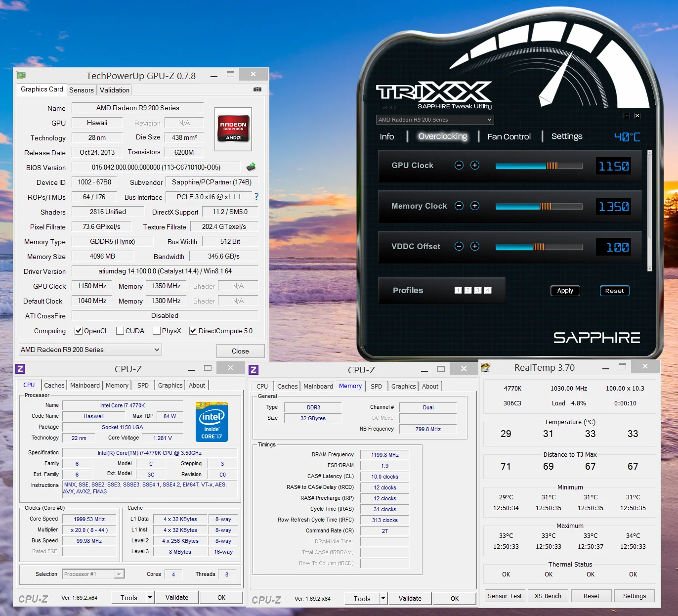This screenshot has height=616, width=678.
Task: Increase GPU Clock with the plus icon
Action: click(475, 165)
